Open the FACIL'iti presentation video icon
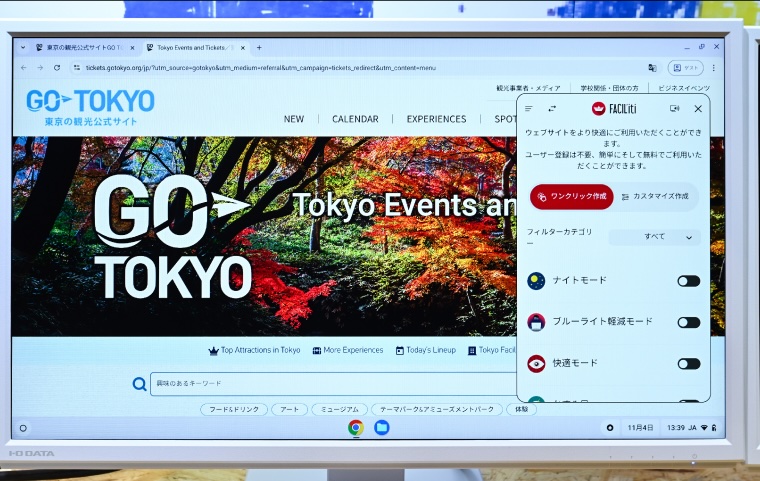The image size is (760, 481). pyautogui.click(x=674, y=109)
